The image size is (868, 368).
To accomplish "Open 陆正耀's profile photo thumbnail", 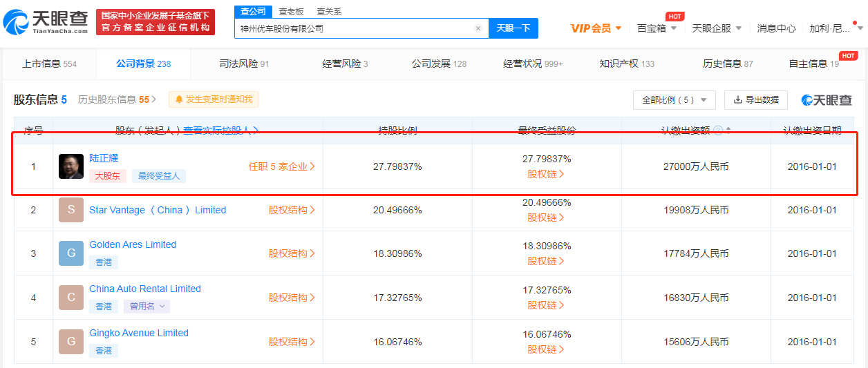I will pyautogui.click(x=71, y=166).
